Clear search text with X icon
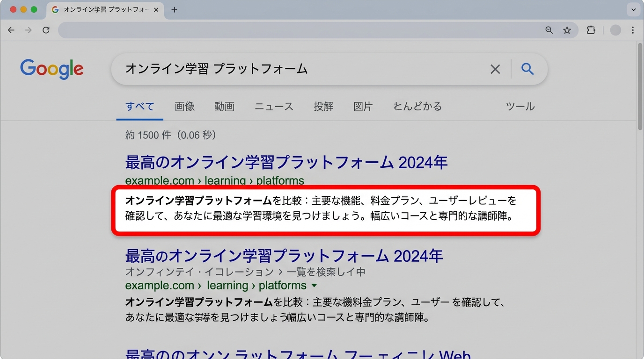This screenshot has height=359, width=644. tap(495, 69)
